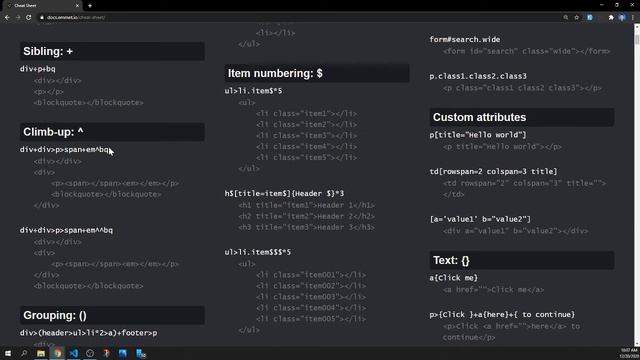Click the page's vertical scrollbar thumb
Screen dimensions: 640x360
[x=637, y=39]
